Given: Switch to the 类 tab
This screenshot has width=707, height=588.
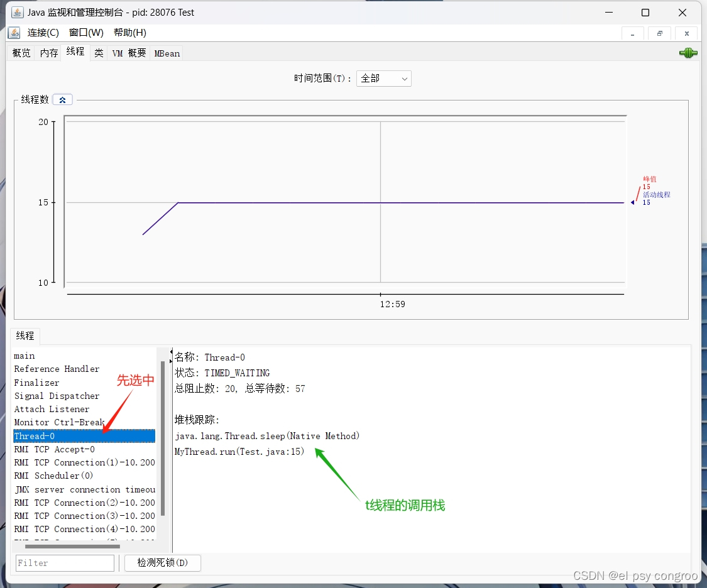Looking at the screenshot, I should point(99,53).
